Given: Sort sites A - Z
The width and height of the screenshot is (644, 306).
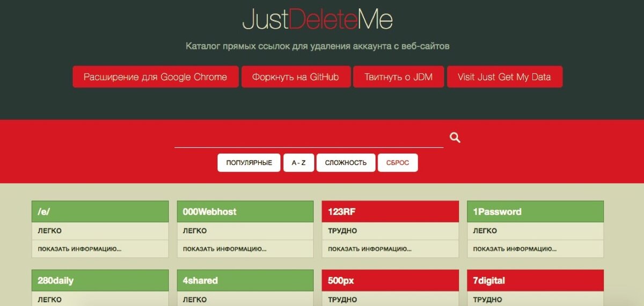Looking at the screenshot, I should [298, 163].
